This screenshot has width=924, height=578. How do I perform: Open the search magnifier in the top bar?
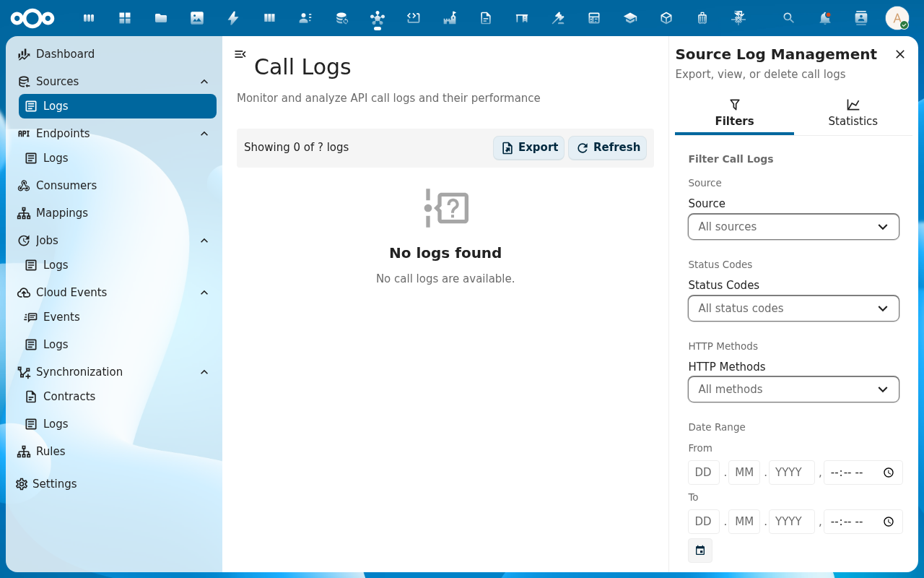coord(789,18)
